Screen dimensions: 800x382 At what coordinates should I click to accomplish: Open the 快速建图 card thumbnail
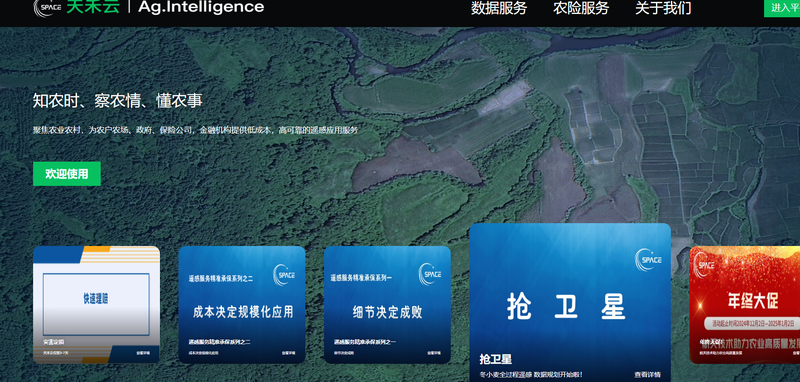[x=96, y=304]
